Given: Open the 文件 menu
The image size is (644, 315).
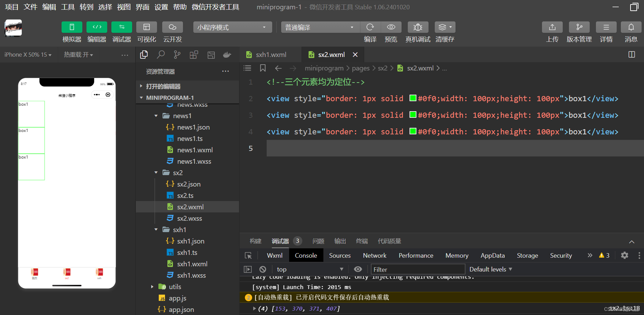Looking at the screenshot, I should tap(30, 7).
